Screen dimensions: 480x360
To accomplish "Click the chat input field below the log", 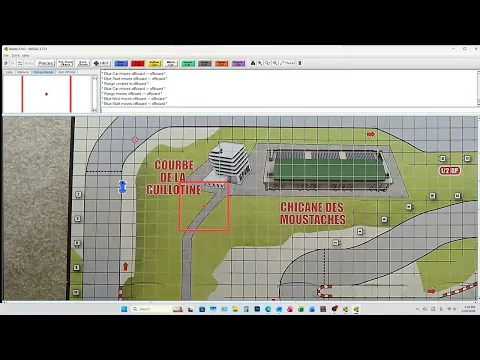I will pos(289,111).
